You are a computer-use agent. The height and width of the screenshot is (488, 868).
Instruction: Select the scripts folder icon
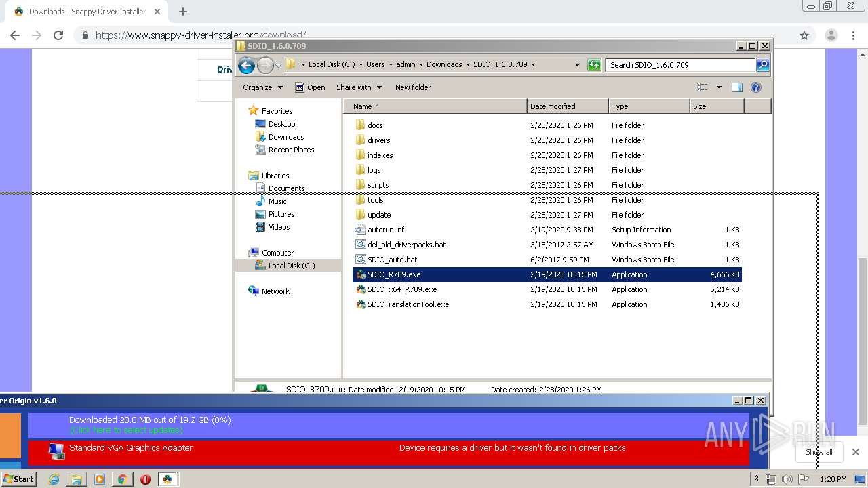(x=360, y=185)
